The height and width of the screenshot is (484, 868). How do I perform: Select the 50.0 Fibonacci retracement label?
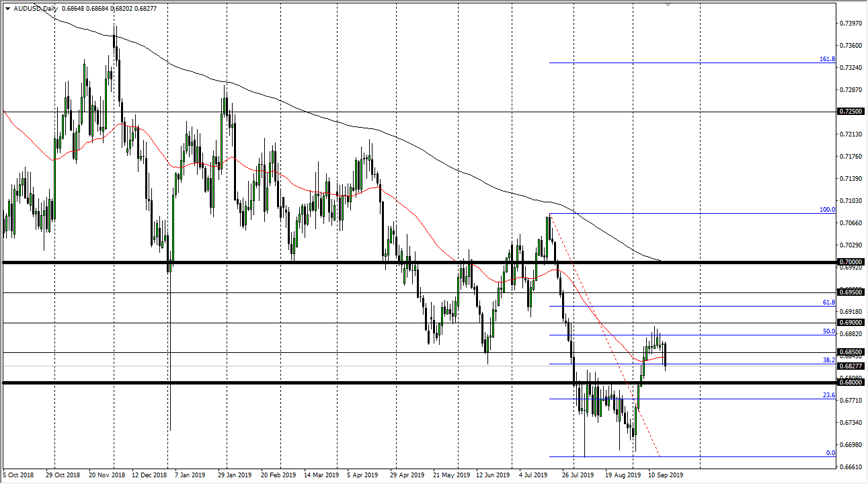[829, 331]
